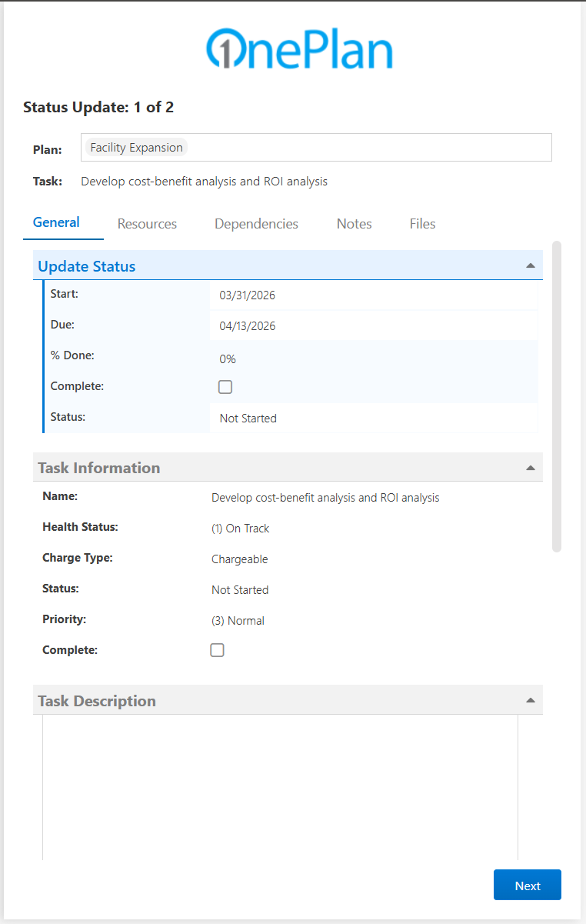The height and width of the screenshot is (924, 586).
Task: Click the Health Status value (1) On Track
Action: pyautogui.click(x=241, y=529)
